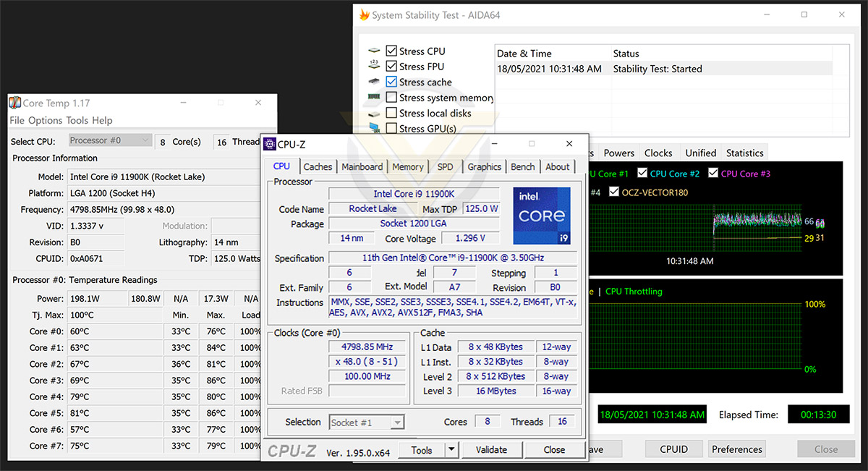The image size is (868, 471).
Task: Open the Tools button dropdown arrow in CPU-Z
Action: click(451, 449)
